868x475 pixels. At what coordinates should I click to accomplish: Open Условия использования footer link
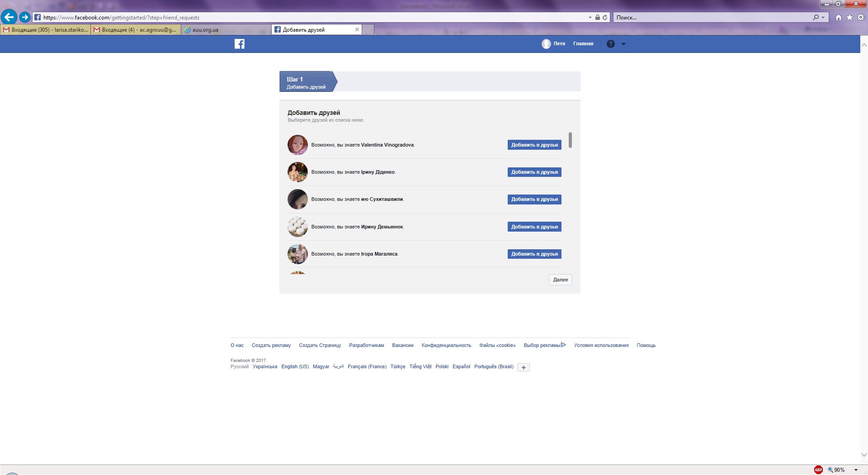[601, 345]
